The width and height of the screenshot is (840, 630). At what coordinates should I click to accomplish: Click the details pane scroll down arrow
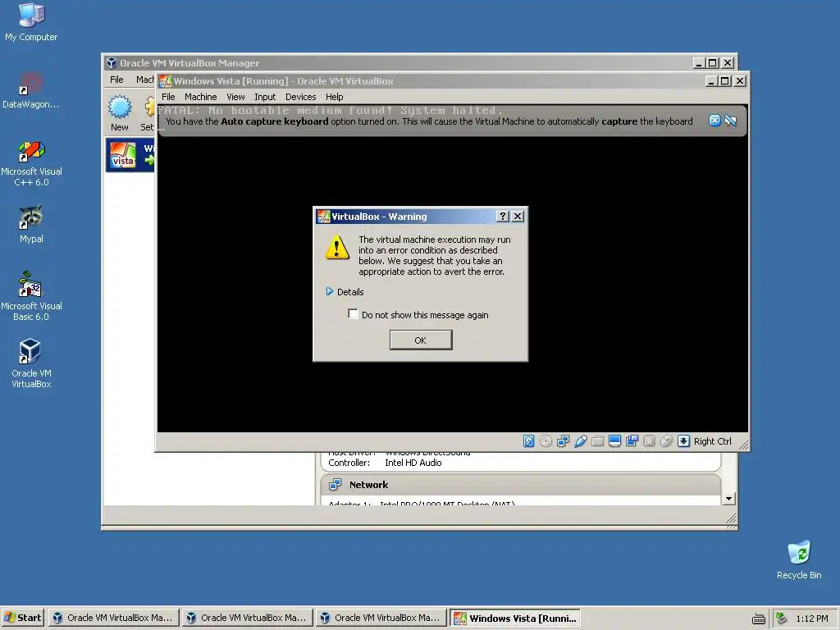(x=728, y=499)
